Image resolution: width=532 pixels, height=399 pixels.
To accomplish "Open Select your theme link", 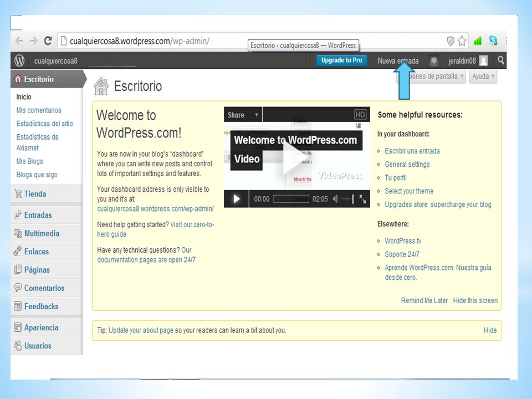I will pos(409,191).
